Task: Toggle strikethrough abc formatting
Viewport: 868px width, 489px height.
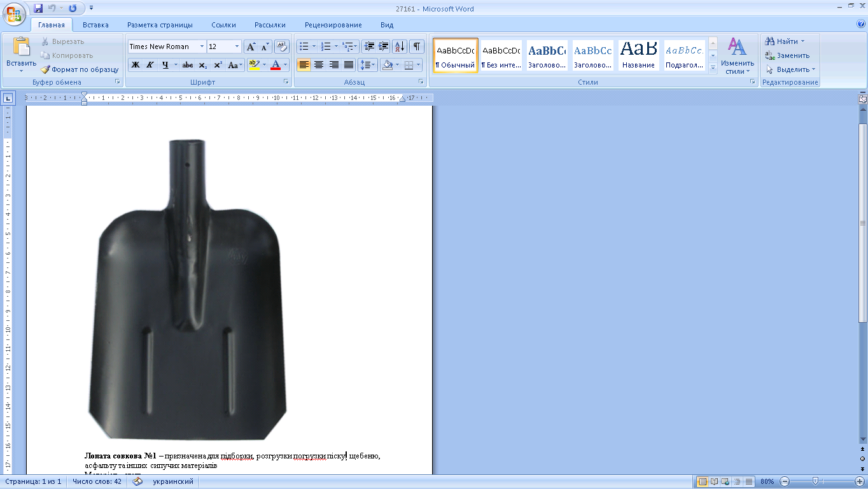Action: click(187, 65)
